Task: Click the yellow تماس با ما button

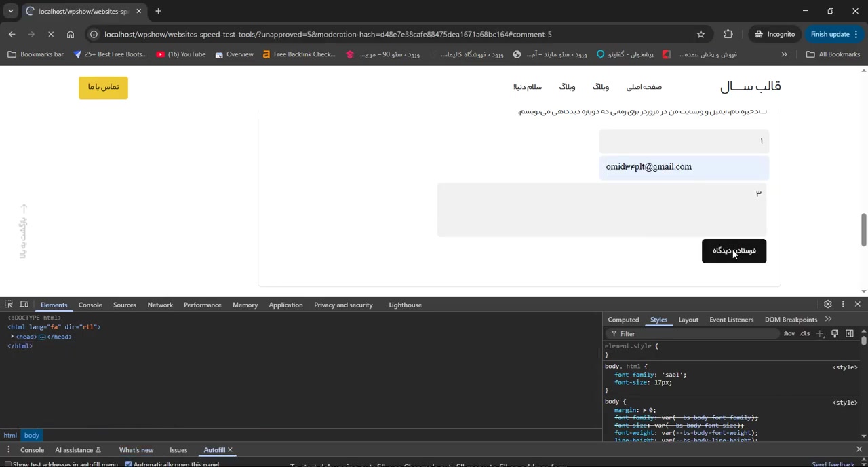Action: click(x=103, y=87)
